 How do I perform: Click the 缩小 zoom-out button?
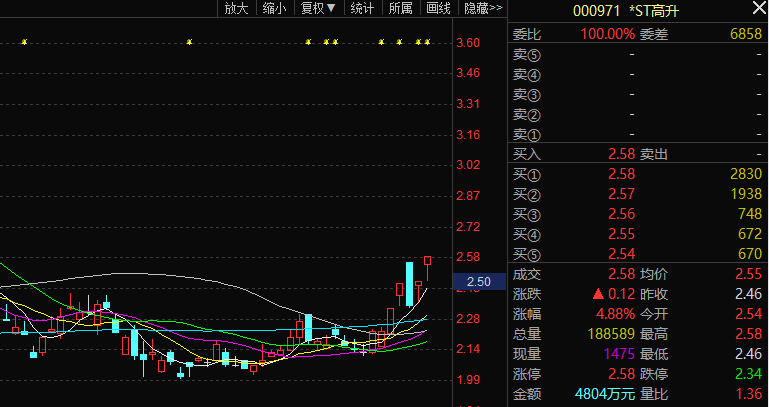[275, 8]
